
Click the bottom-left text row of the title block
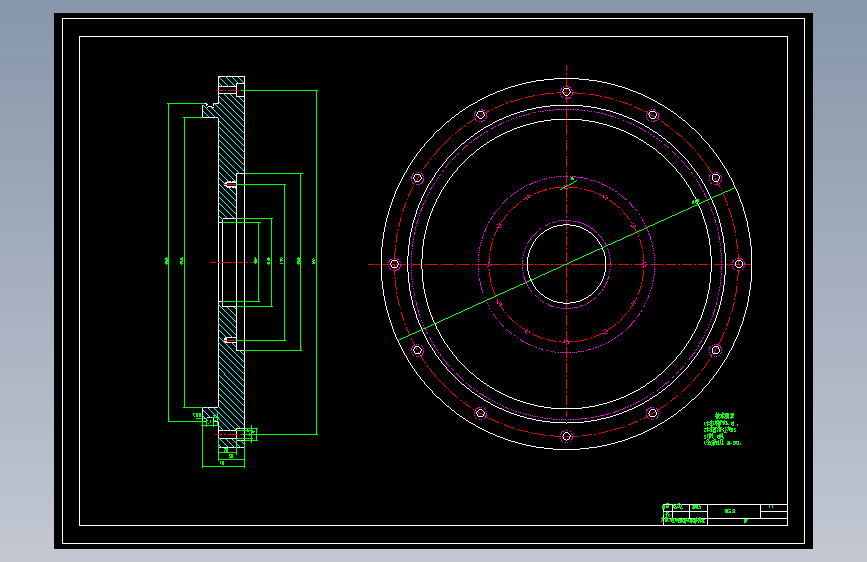685,521
